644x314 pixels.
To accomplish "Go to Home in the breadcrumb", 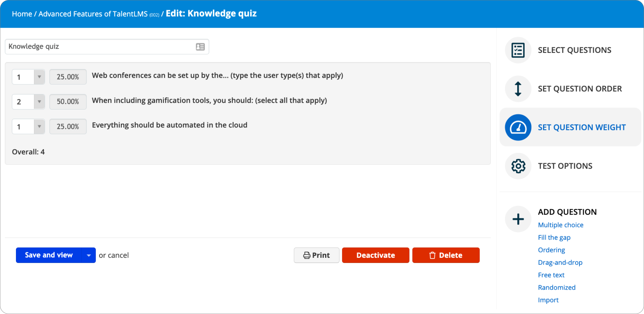I will [x=22, y=14].
